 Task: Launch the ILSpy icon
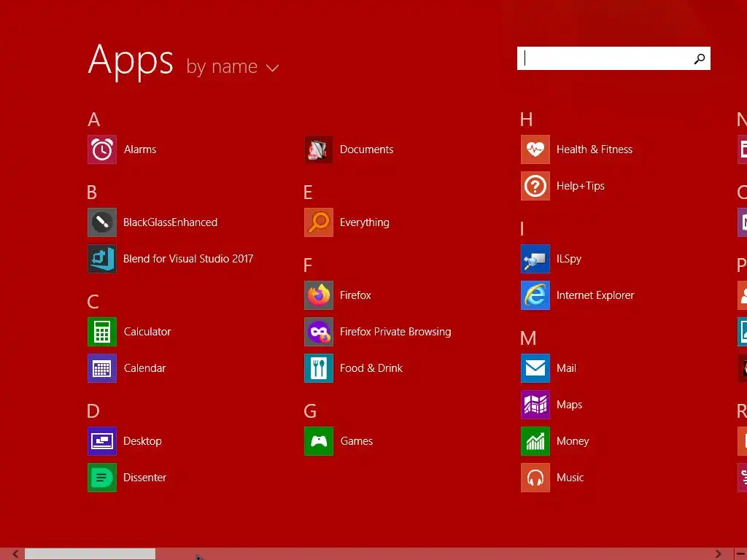[x=535, y=259]
